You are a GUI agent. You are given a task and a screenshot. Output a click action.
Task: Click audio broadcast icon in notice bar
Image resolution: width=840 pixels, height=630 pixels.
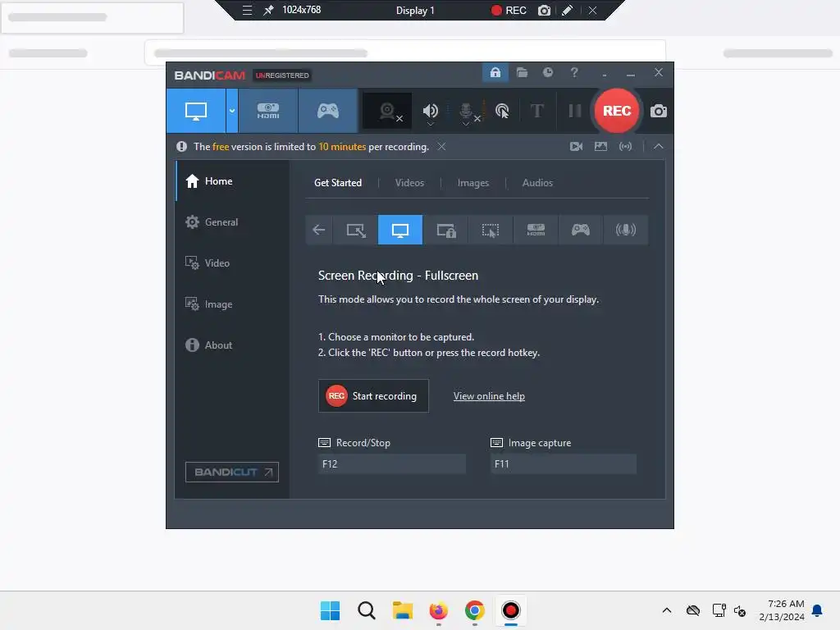625,146
